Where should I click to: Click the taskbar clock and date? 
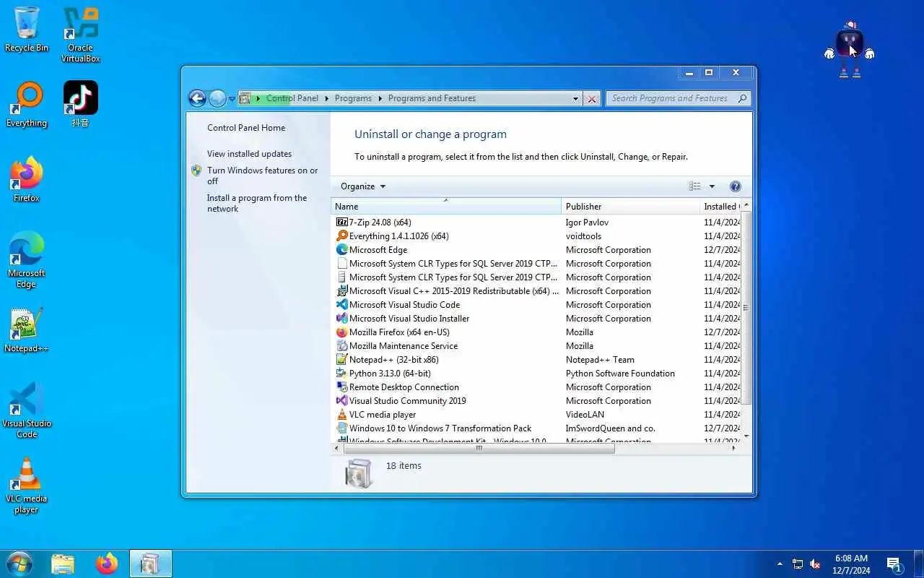point(852,564)
